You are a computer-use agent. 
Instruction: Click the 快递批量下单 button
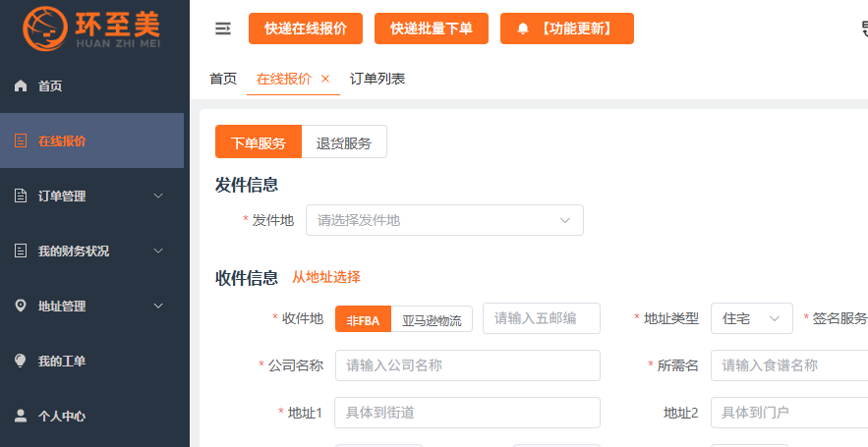point(432,28)
